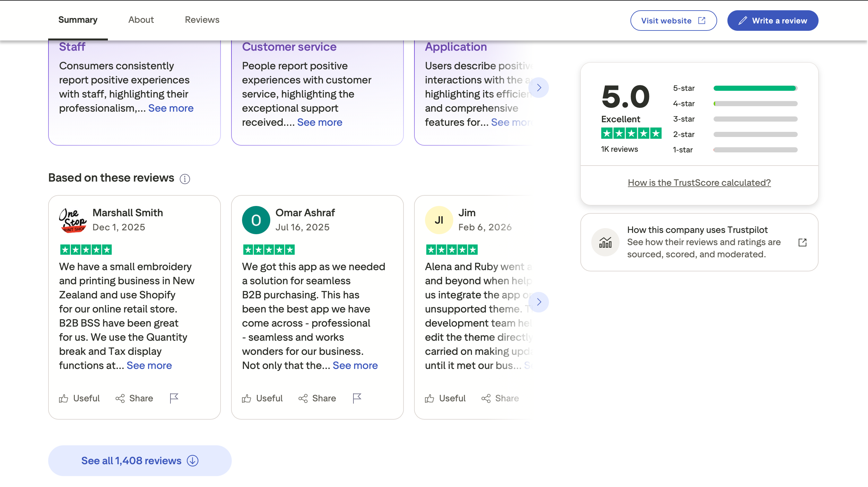Switch to the Reviews tab
This screenshot has height=487, width=868.
pos(202,20)
